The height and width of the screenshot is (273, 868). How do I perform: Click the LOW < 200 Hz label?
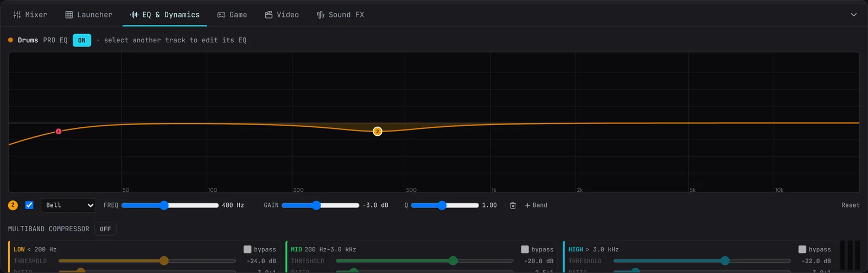35,249
